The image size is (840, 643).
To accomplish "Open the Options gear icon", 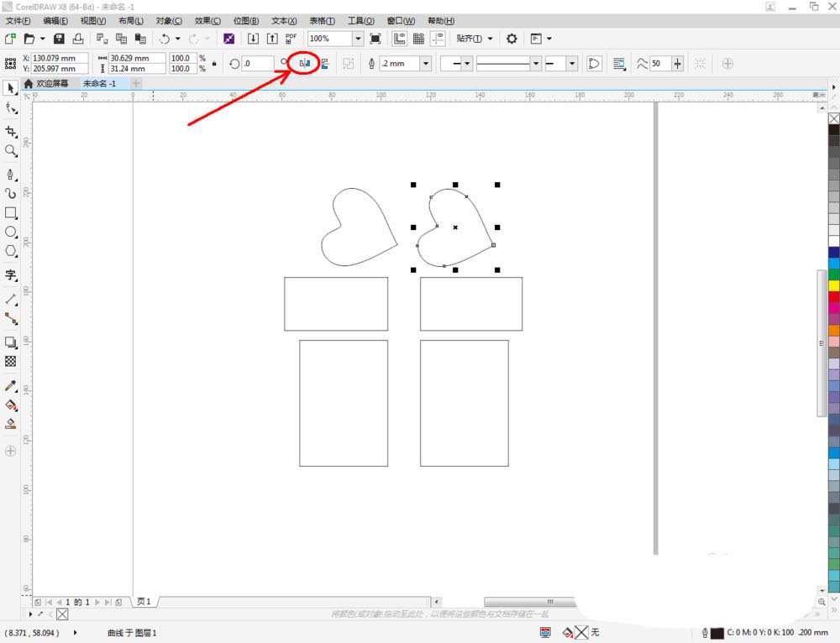I will 512,39.
